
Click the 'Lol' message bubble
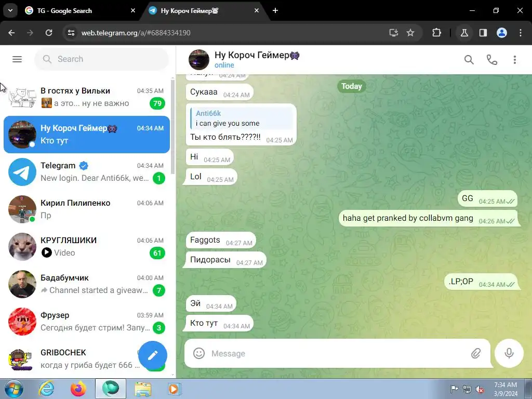click(x=211, y=177)
